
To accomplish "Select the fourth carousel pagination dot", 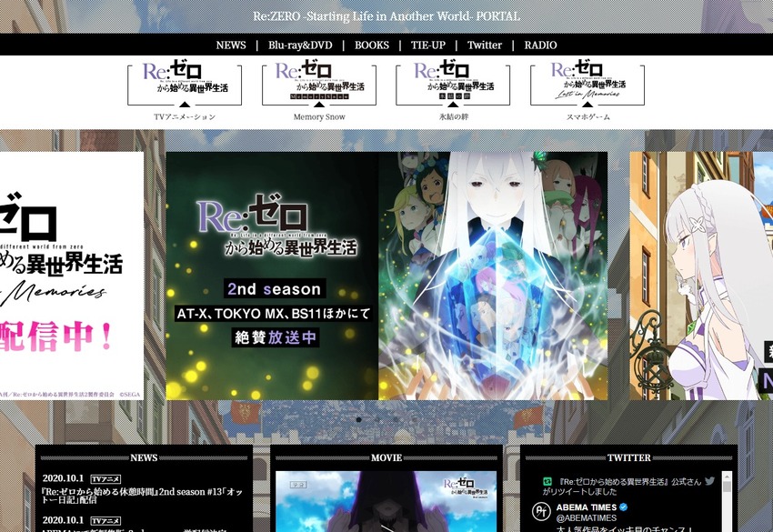I will tap(415, 419).
